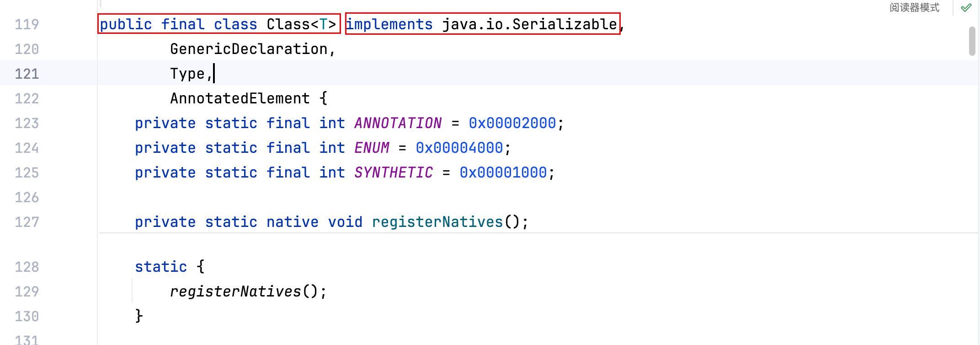The width and height of the screenshot is (980, 345).
Task: Click line number 123 in the gutter
Action: pyautogui.click(x=27, y=123)
